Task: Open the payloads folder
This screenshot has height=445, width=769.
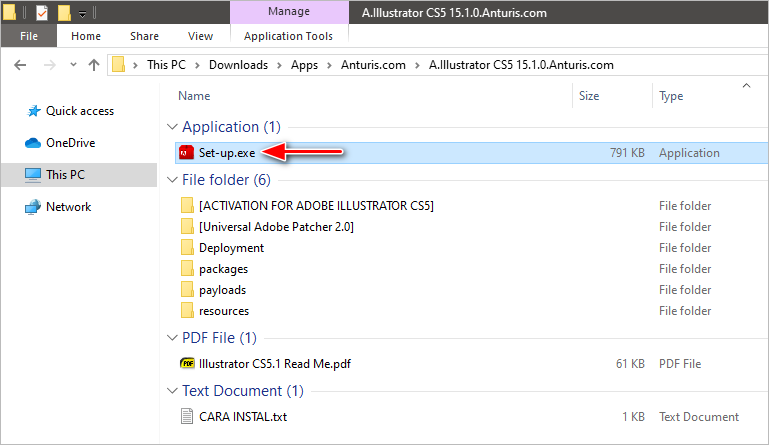Action: (222, 290)
